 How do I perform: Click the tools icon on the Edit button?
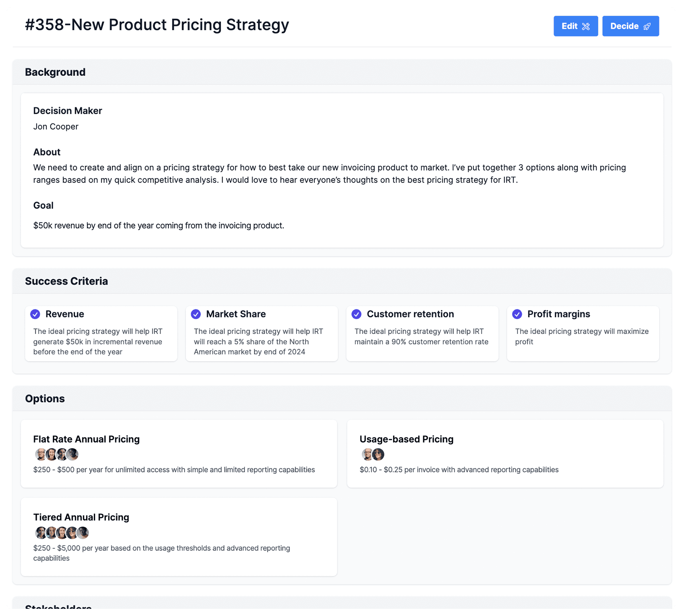tap(586, 27)
